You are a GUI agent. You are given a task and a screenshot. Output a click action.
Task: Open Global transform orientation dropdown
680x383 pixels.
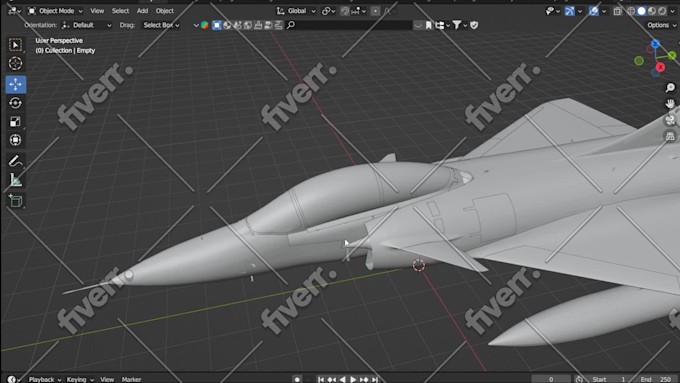click(x=296, y=11)
